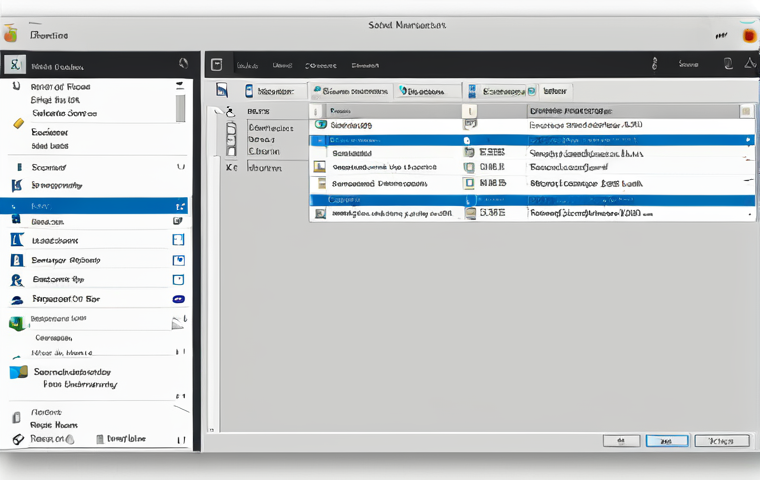Click the rightmost wide column header in the table
This screenshot has height=480, width=760.
(633, 111)
